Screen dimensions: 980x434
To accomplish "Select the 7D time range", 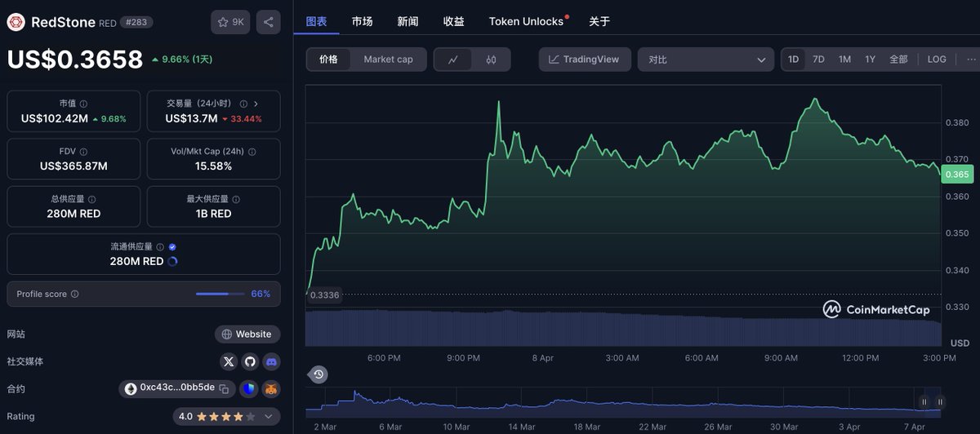I will tap(818, 60).
